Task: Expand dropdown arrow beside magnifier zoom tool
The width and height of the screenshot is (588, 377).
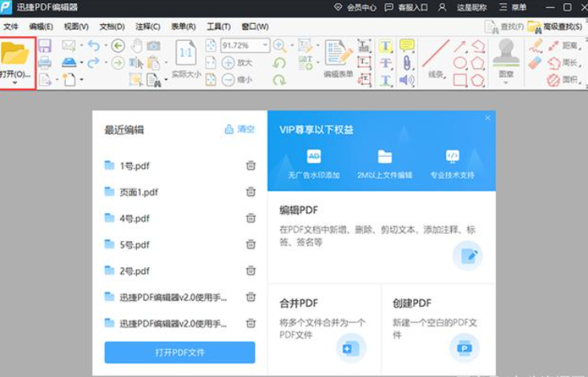Action: [x=292, y=46]
